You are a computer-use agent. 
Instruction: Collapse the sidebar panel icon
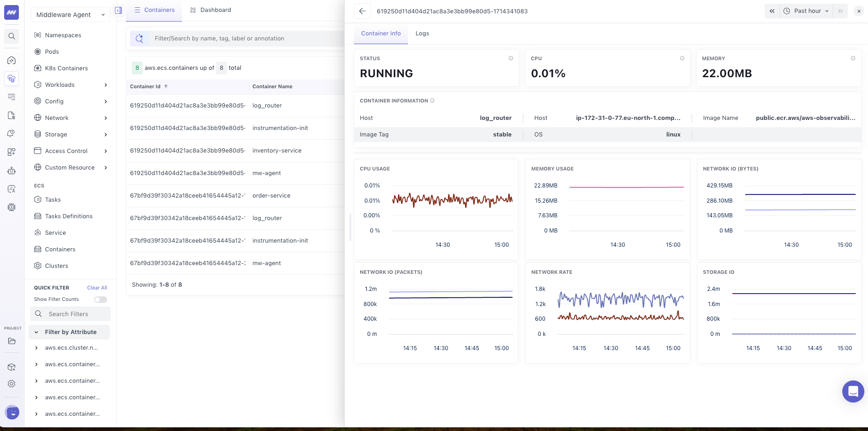point(119,10)
